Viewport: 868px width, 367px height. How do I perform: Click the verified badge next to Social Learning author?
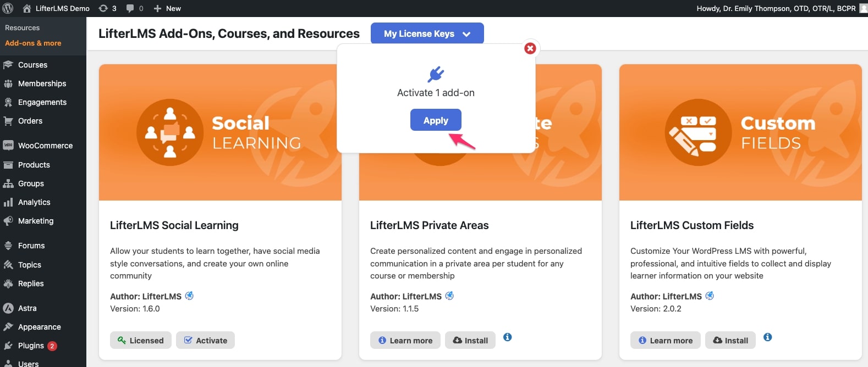click(189, 296)
